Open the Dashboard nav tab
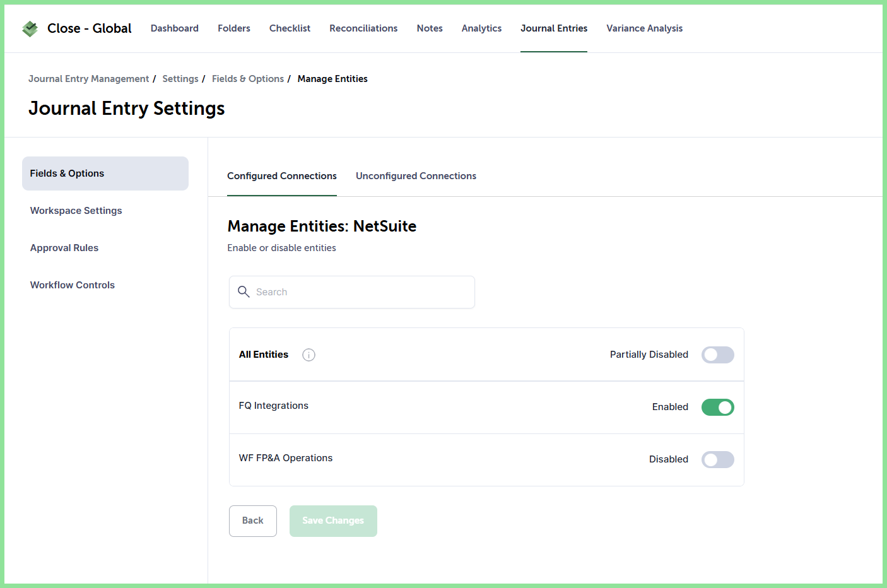Viewport: 887px width, 588px height. pos(175,28)
